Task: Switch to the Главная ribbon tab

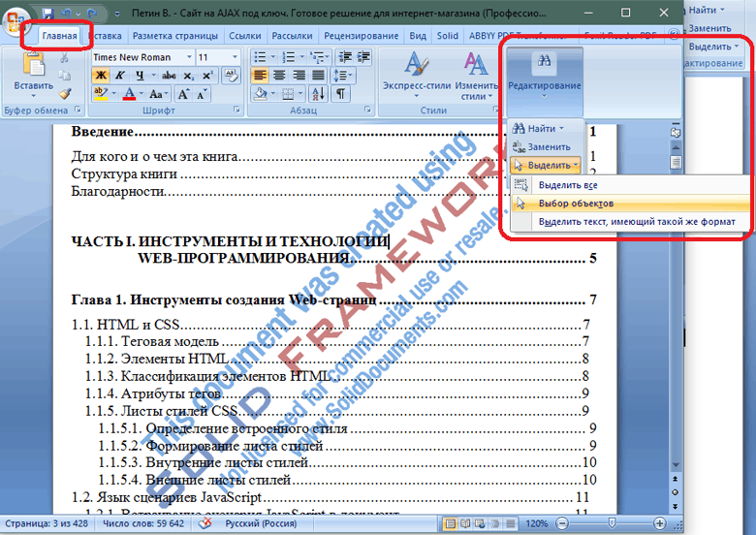Action: click(59, 36)
